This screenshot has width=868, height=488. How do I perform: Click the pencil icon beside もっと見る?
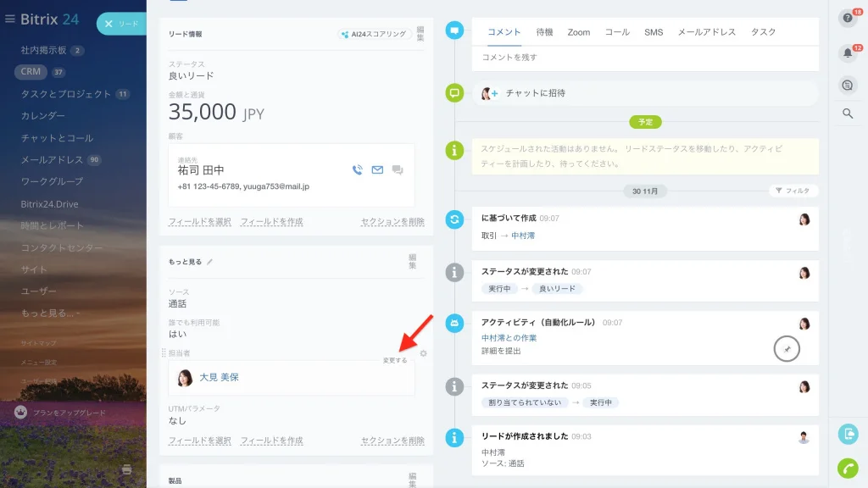pos(210,262)
